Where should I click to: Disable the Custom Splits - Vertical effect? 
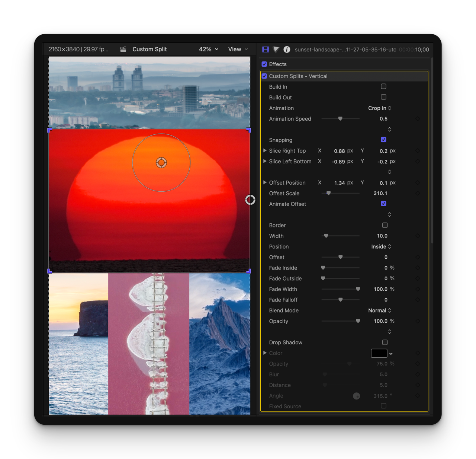264,76
